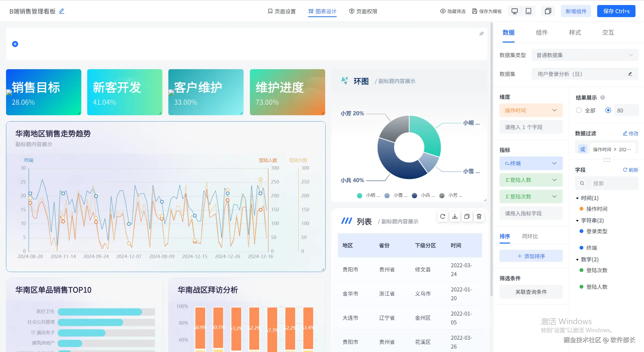The image size is (644, 352).
Task: Click the 保存 Ctrl+s button
Action: pos(616,11)
